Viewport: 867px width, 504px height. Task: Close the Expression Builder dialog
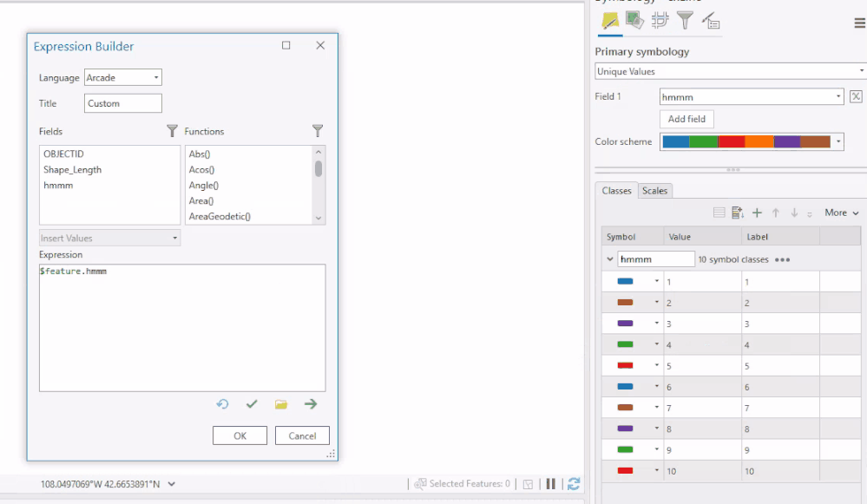pos(320,45)
